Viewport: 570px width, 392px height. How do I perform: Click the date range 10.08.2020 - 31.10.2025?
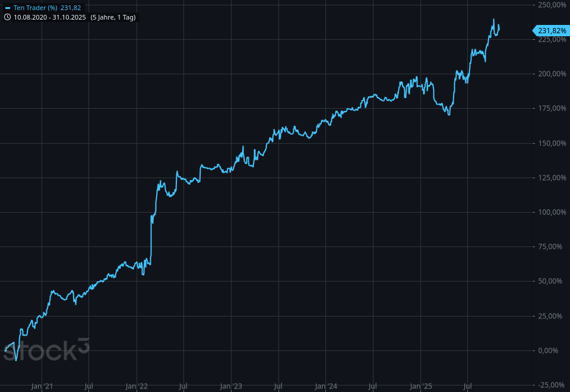(x=50, y=17)
